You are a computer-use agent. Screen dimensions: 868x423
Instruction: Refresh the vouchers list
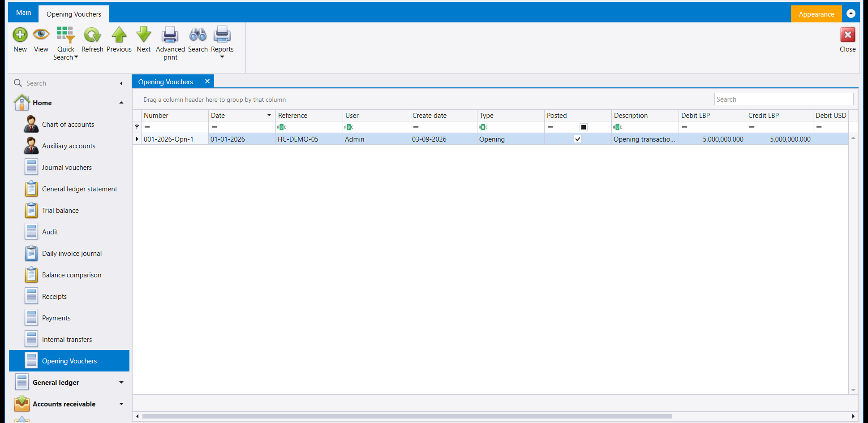point(92,40)
